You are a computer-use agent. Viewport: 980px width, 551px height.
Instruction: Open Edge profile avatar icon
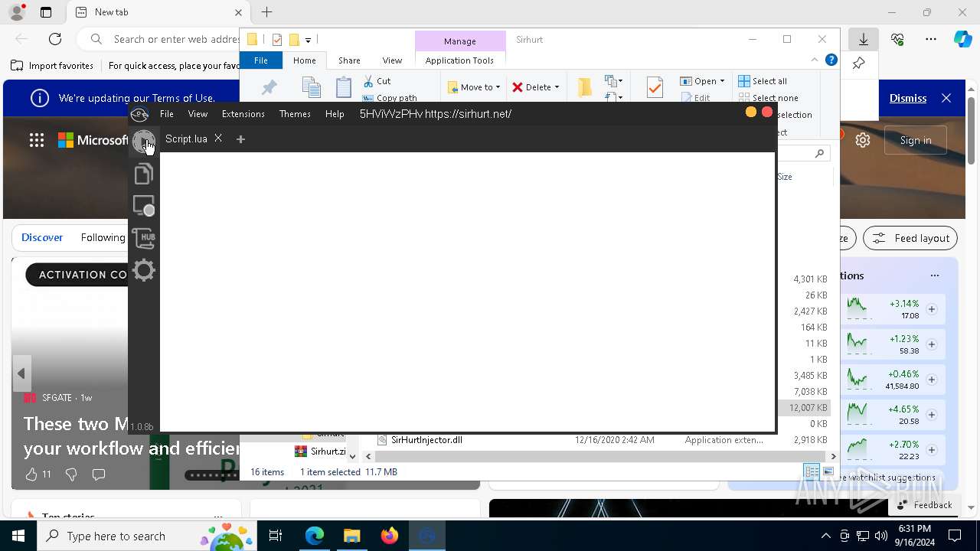point(16,12)
